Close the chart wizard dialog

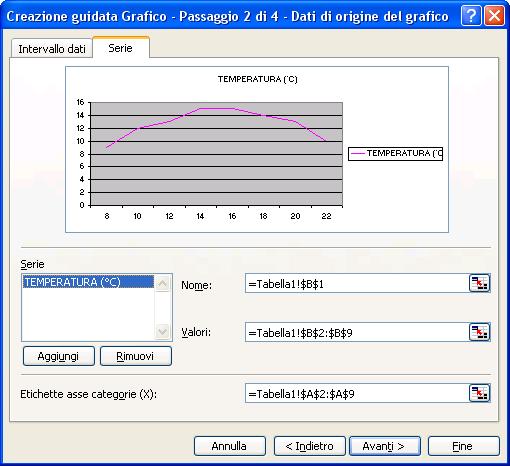coord(494,15)
